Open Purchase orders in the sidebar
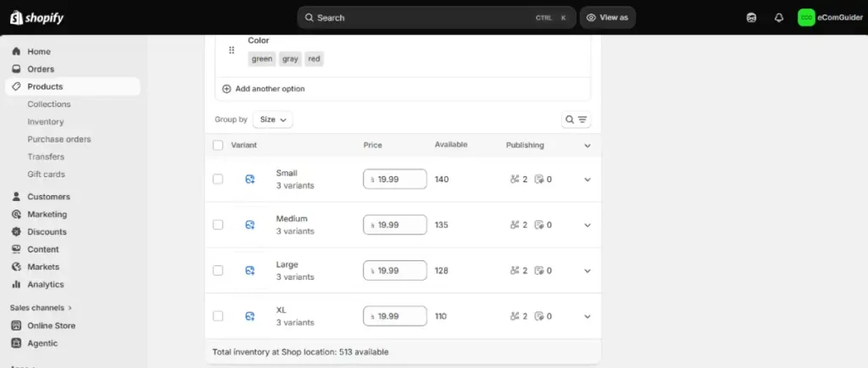 [59, 139]
